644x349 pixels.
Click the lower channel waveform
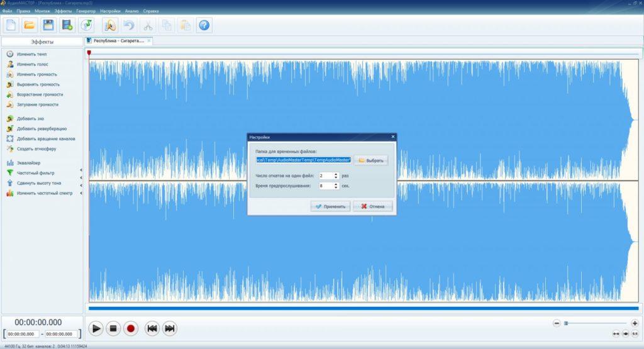364,241
